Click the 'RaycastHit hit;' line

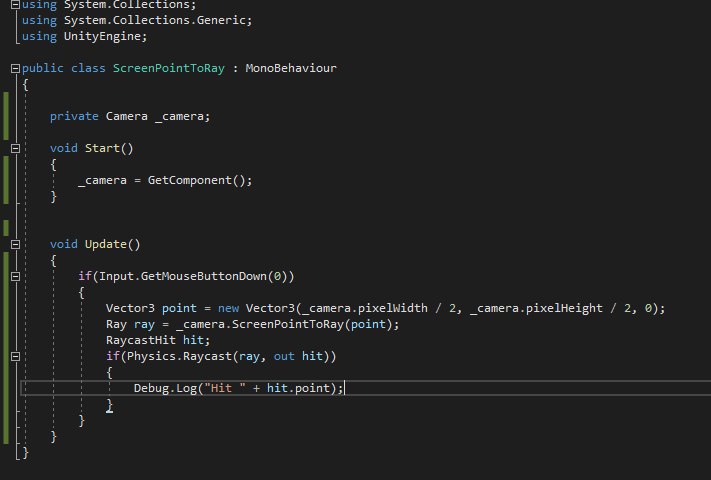158,340
